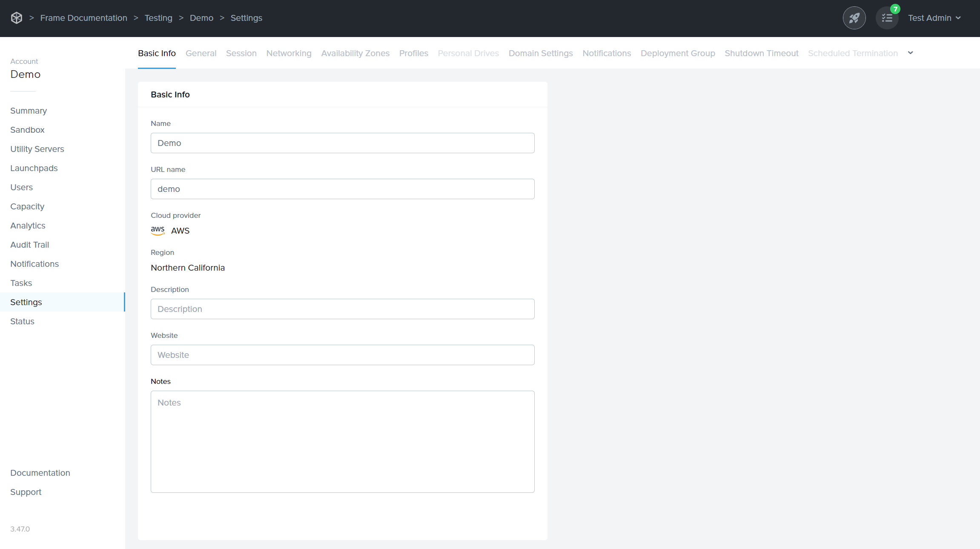
Task: Open the Domain Settings tab
Action: 540,53
